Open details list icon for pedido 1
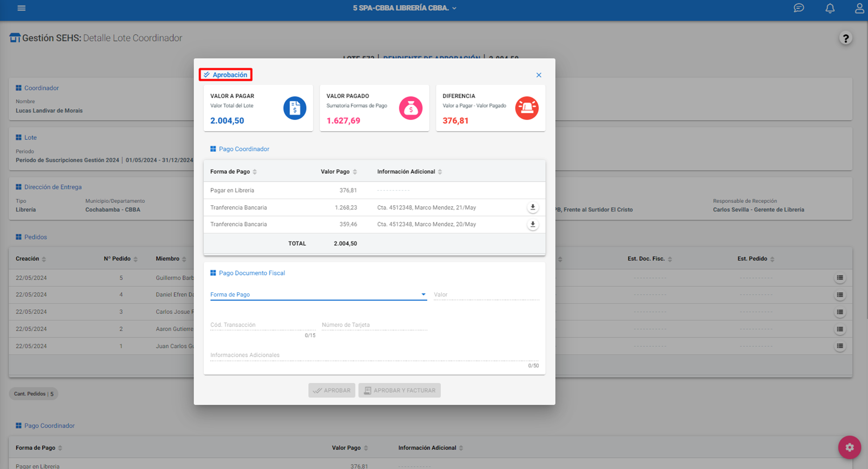This screenshot has width=868, height=469. coord(840,346)
